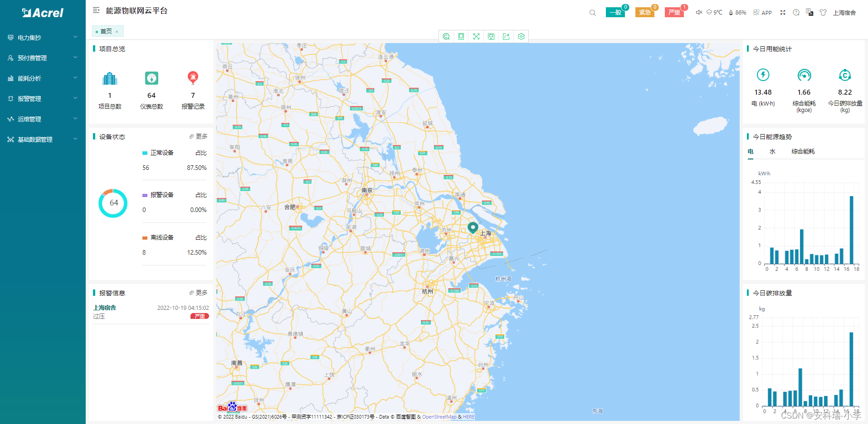Open the 上海宿舍 过压 alarm entry
The width and height of the screenshot is (868, 424).
pyautogui.click(x=151, y=312)
